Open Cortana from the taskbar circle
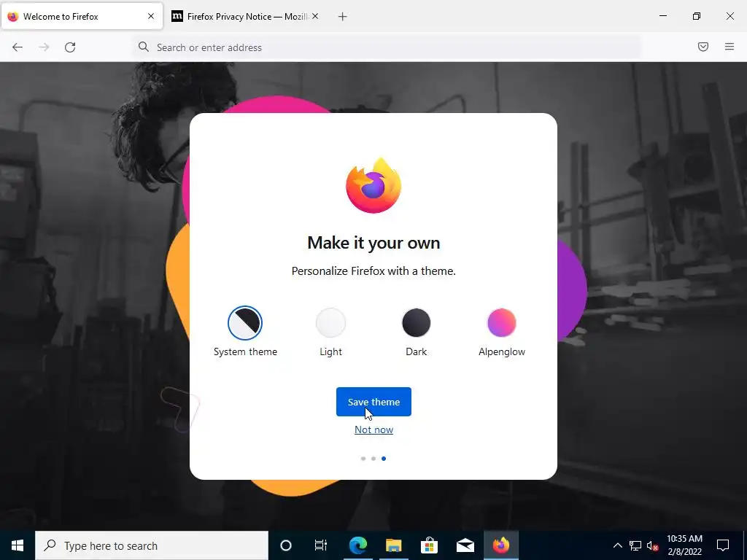Viewport: 747px width, 560px height. (x=286, y=545)
